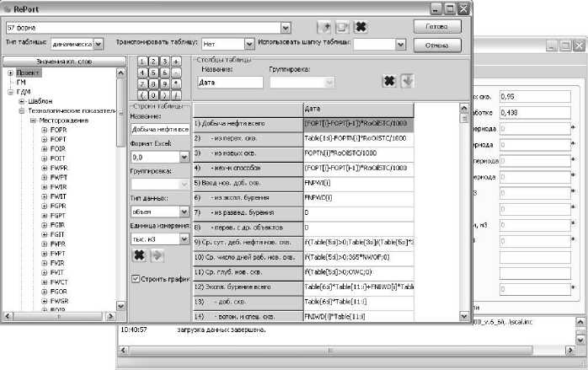Screen dimensions: 588x370
Task: Click keypad digit 5
Action: click(x=154, y=72)
